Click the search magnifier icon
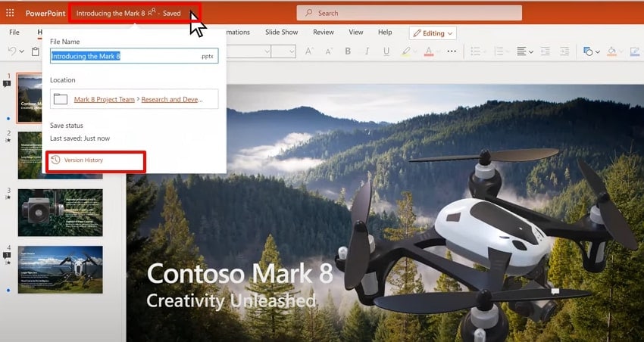Screen dimensions: 644x342 point(309,13)
